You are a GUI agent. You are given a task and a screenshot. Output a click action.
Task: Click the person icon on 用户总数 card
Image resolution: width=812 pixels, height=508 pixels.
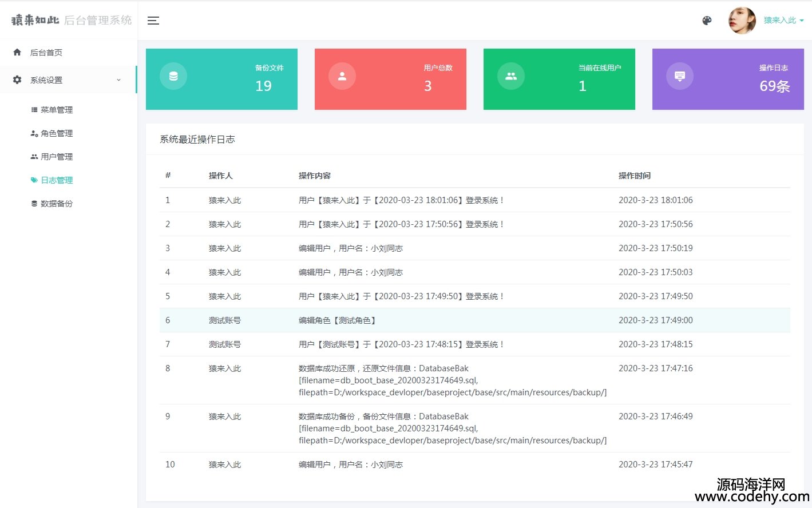(x=342, y=76)
